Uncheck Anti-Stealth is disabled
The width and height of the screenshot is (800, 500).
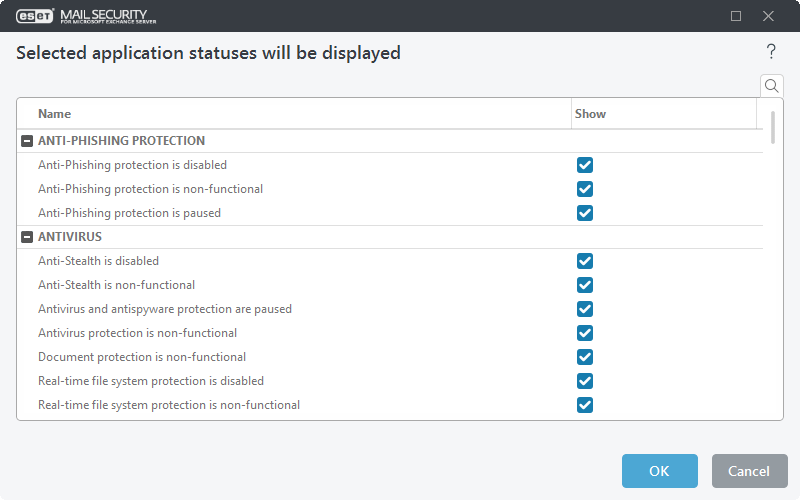(x=585, y=261)
